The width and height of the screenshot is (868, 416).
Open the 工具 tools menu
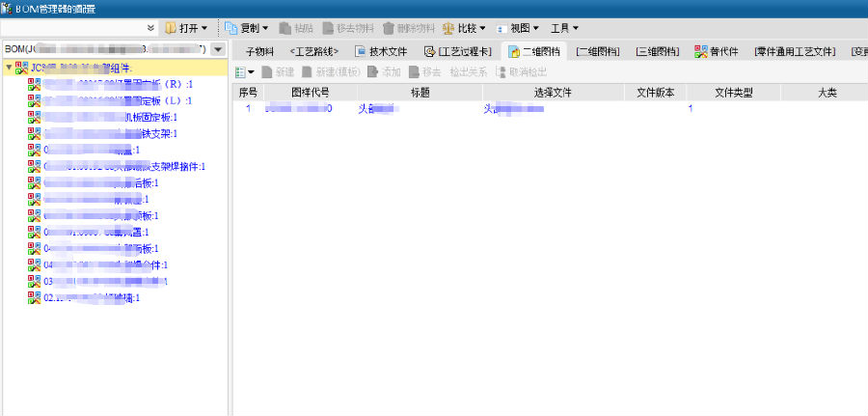(564, 28)
